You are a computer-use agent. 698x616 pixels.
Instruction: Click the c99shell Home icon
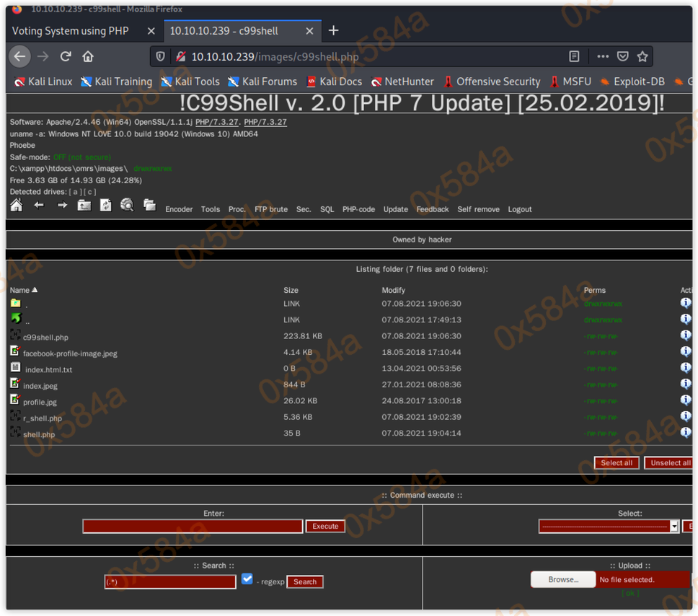tap(16, 206)
